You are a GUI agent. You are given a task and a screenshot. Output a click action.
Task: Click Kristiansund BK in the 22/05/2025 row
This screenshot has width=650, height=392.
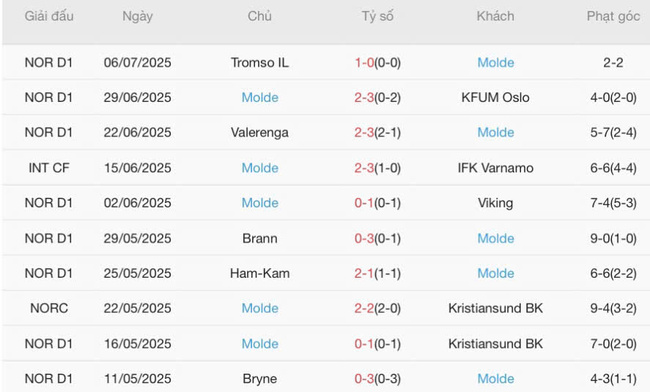[x=495, y=308]
